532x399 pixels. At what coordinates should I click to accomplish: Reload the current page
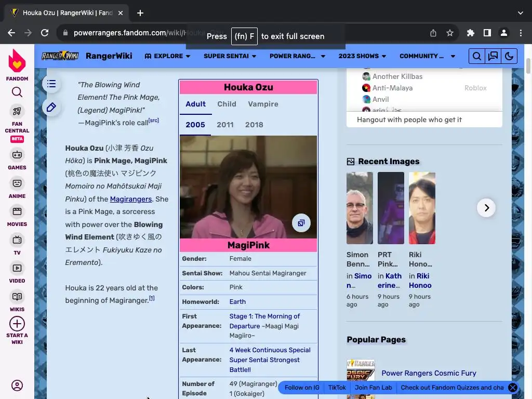click(x=45, y=33)
